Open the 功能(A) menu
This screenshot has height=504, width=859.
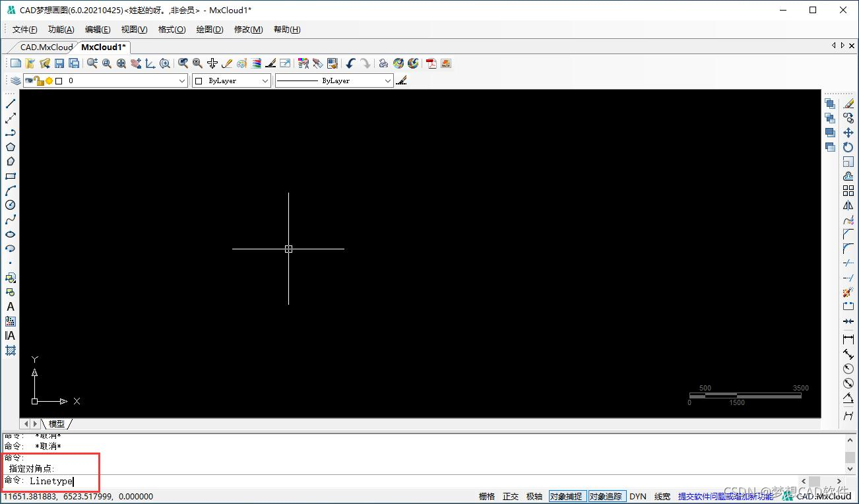tap(61, 30)
